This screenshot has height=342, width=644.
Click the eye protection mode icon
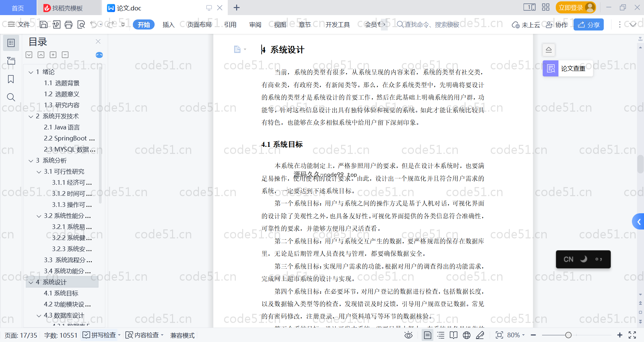click(x=408, y=335)
